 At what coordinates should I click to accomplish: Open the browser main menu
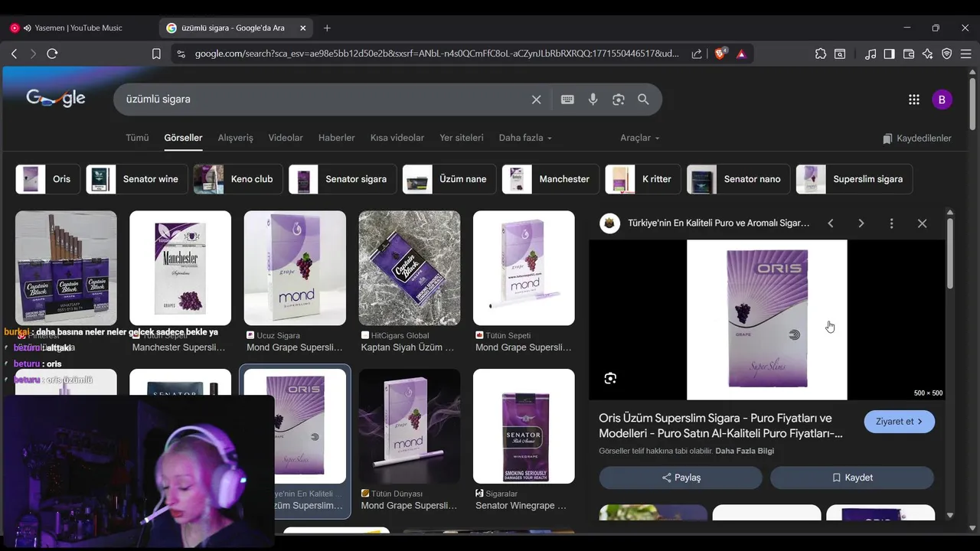pos(966,54)
